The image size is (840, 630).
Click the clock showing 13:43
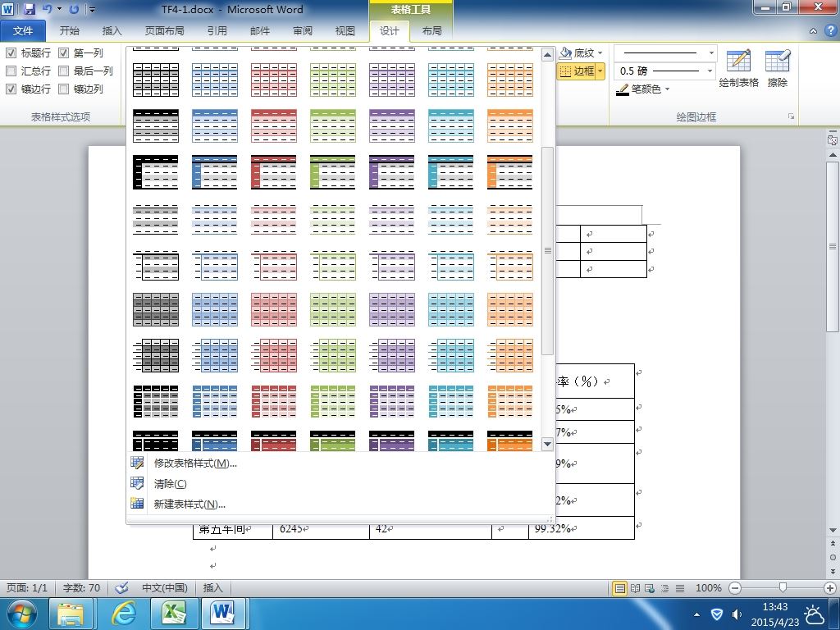point(774,607)
